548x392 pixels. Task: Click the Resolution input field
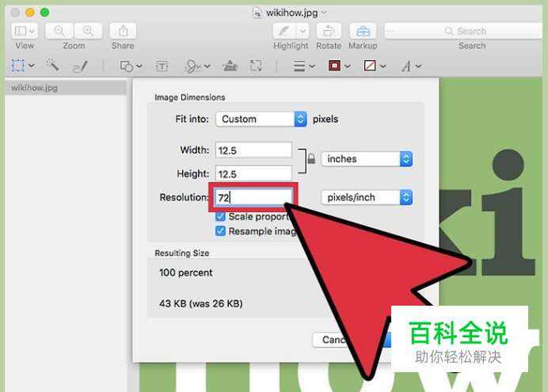pyautogui.click(x=253, y=197)
